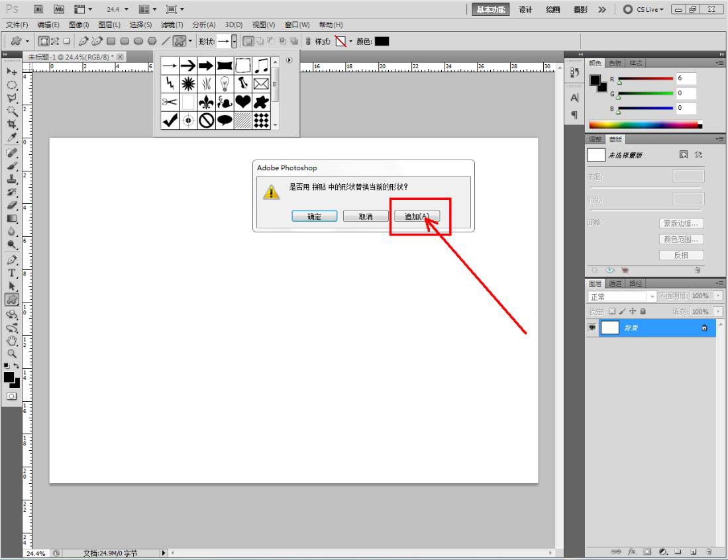Switch to the 通道 (Channels) tab

pyautogui.click(x=615, y=283)
